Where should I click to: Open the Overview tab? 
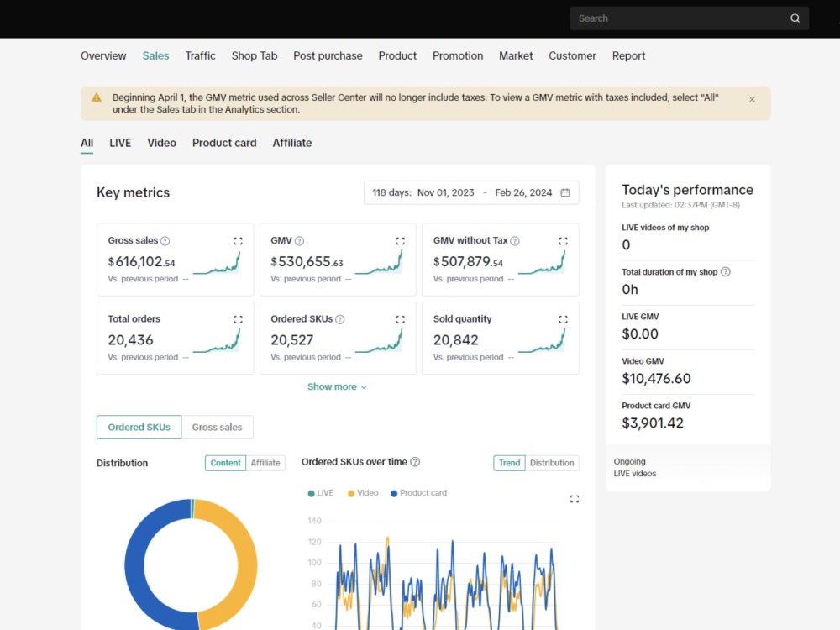(103, 55)
